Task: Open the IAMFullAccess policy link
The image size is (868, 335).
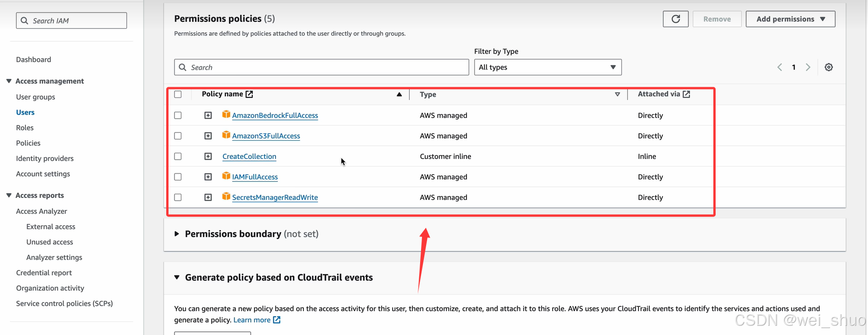Action: pos(255,177)
